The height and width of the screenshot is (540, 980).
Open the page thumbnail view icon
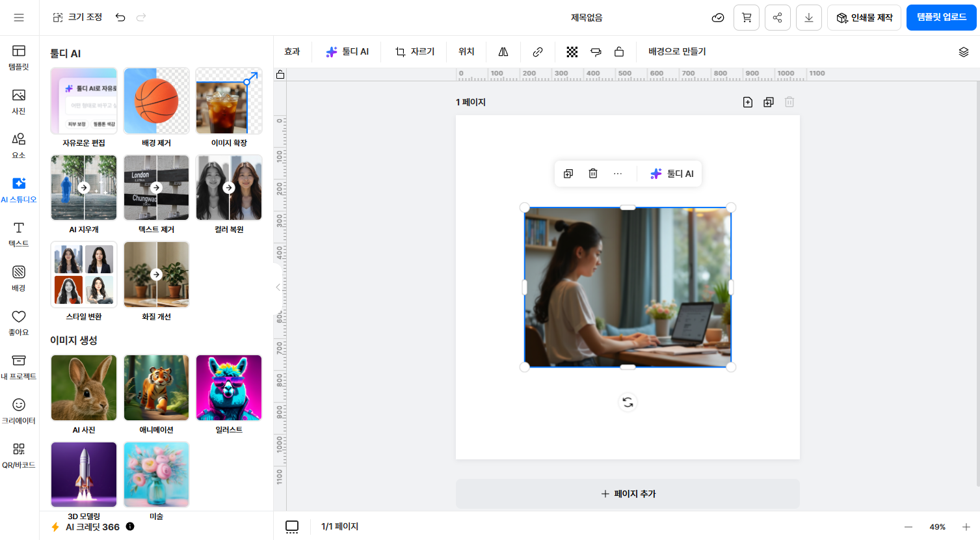coord(292,527)
